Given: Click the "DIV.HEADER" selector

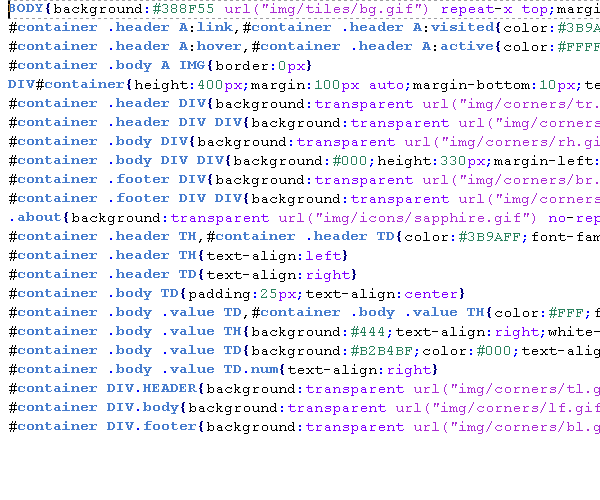Looking at the screenshot, I should click(x=152, y=389).
